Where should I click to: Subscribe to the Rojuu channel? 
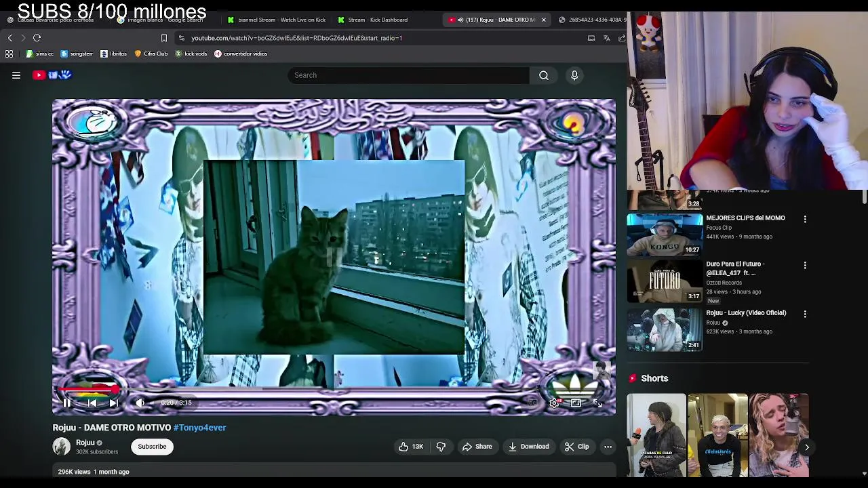tap(152, 447)
